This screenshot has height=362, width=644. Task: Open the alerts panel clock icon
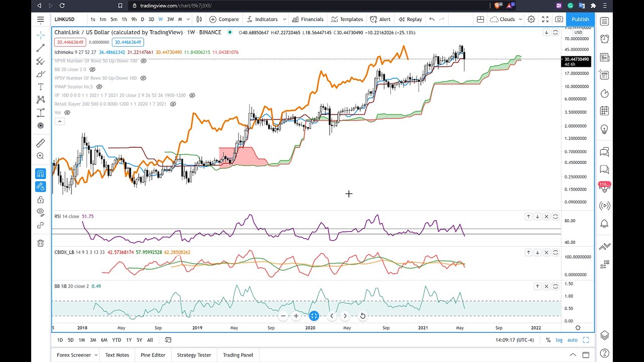pos(605,39)
